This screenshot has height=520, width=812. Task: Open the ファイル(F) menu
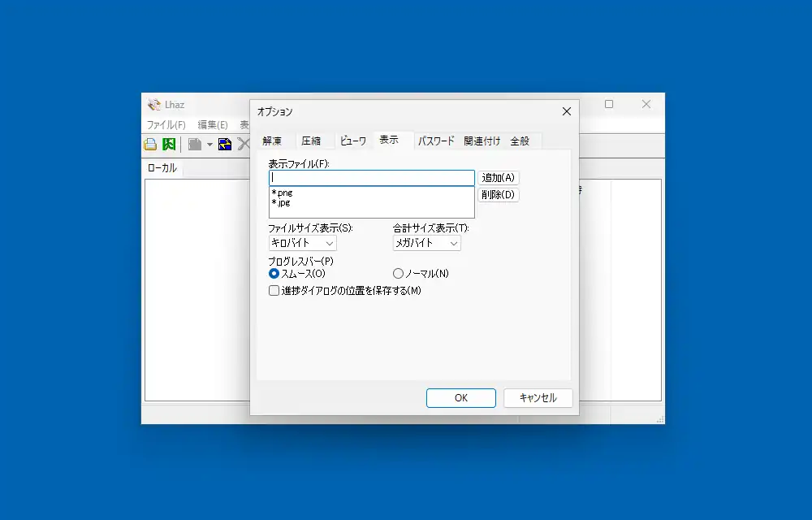[166, 125]
